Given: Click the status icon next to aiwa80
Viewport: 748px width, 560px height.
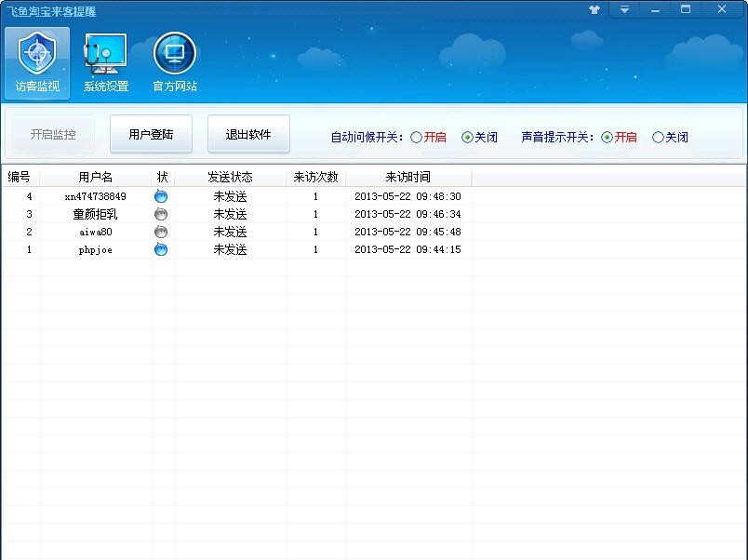Looking at the screenshot, I should click(x=160, y=232).
